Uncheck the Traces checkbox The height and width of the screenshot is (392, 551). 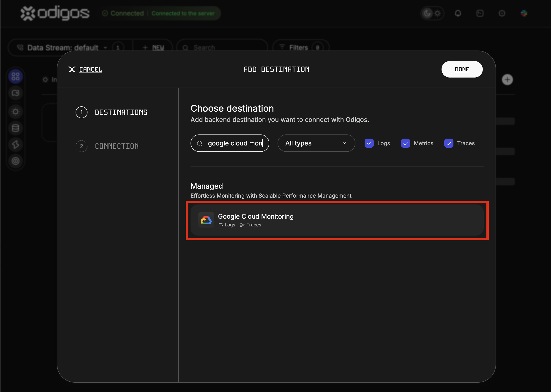[449, 143]
